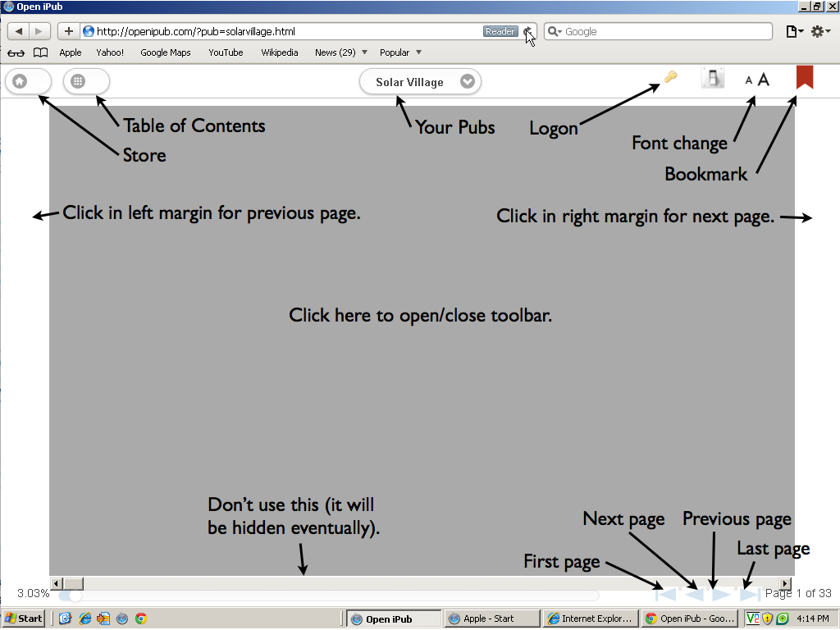The height and width of the screenshot is (630, 840).
Task: Choose the larger font size 'A'
Action: (764, 80)
